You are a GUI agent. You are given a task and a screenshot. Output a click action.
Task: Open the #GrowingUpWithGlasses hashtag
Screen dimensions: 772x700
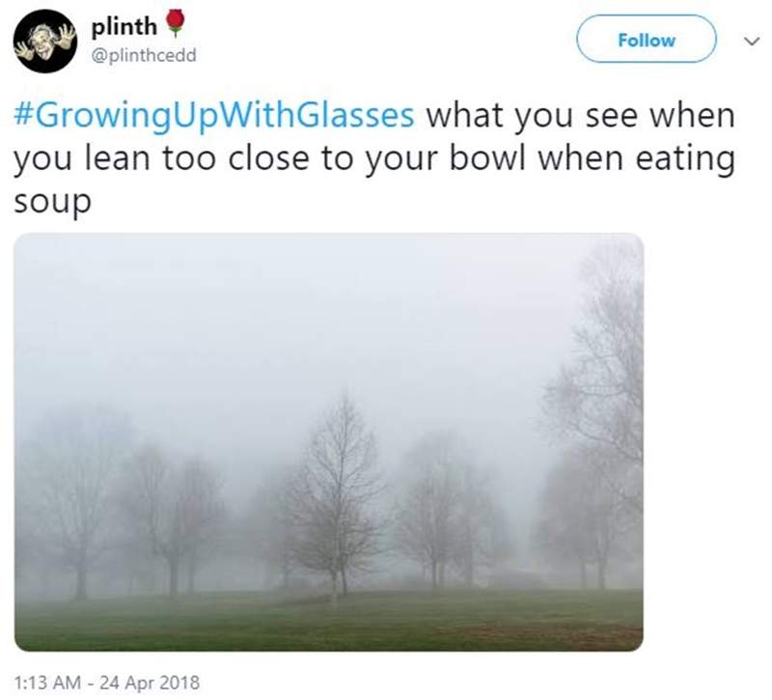coord(214,115)
